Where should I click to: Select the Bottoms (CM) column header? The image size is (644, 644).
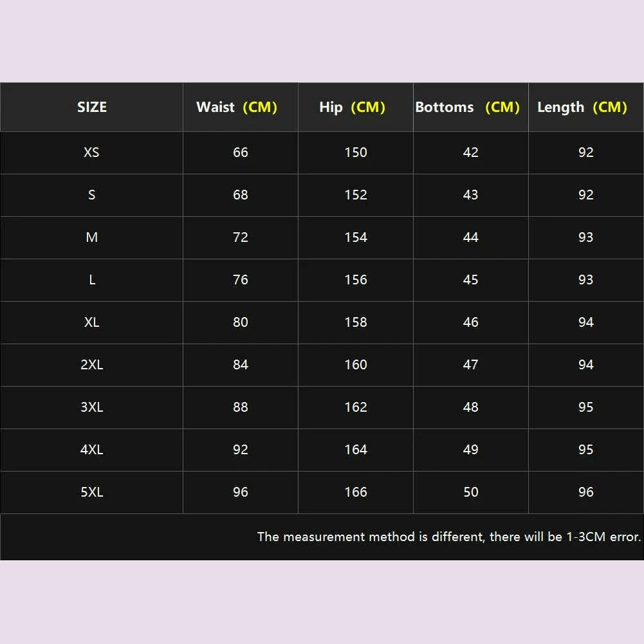468,107
